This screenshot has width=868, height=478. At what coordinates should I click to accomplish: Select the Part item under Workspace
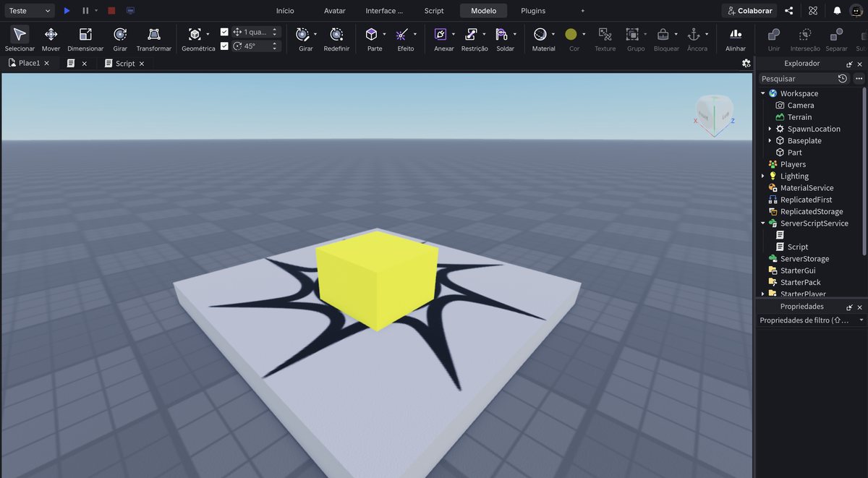[x=793, y=153]
